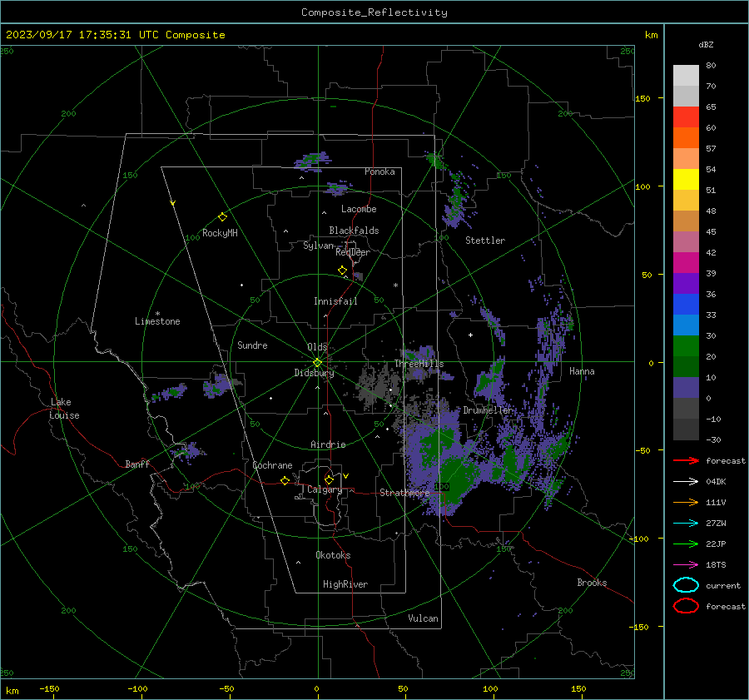Click the Lacombe city label
The height and width of the screenshot is (700, 749).
[x=359, y=209]
